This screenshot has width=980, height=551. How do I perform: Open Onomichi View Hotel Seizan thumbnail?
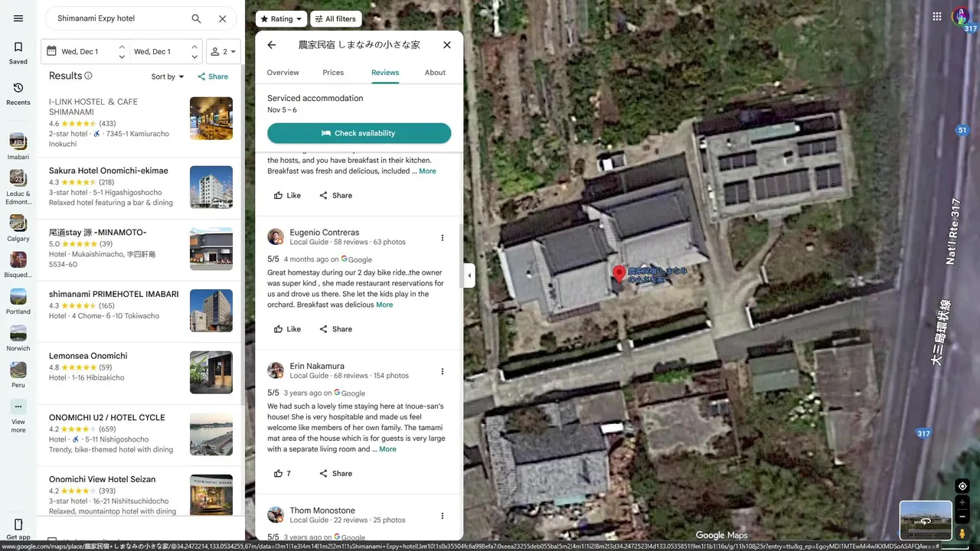[211, 496]
